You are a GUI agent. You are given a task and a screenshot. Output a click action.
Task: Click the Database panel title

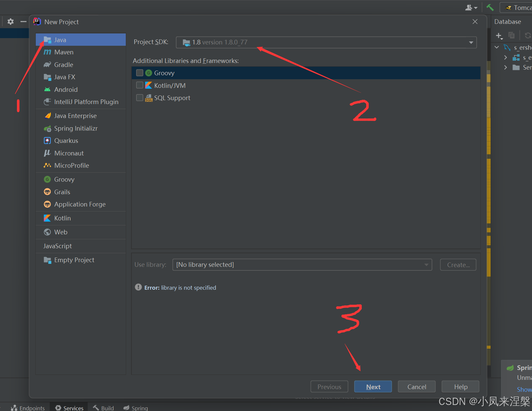508,22
